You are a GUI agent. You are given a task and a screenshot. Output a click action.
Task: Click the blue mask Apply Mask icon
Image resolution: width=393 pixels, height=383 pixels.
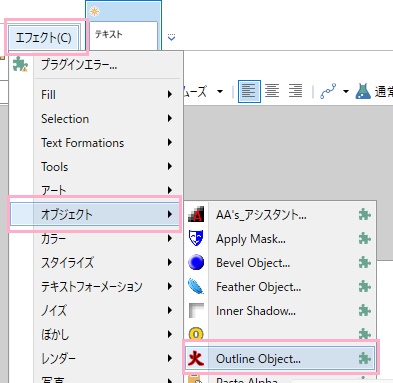196,238
